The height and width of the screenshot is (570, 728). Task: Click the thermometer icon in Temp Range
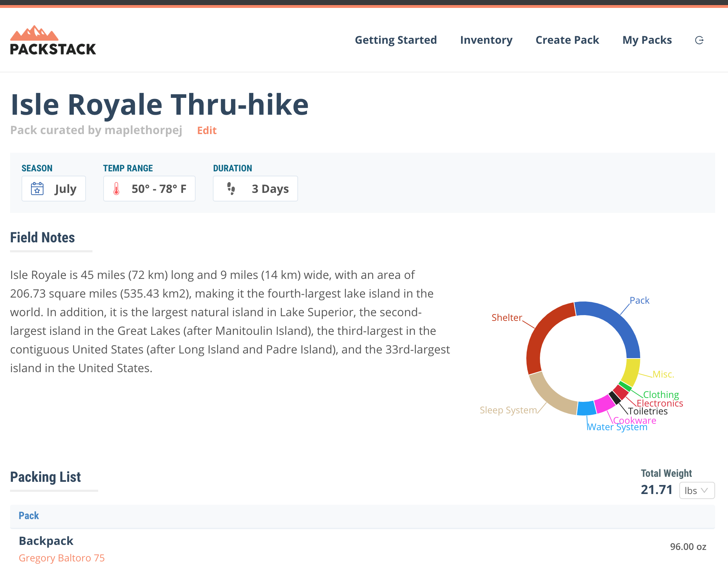pyautogui.click(x=116, y=189)
